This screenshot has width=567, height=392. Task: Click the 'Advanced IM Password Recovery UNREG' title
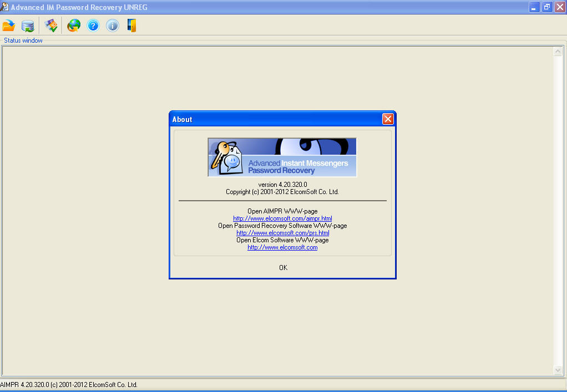coord(79,7)
